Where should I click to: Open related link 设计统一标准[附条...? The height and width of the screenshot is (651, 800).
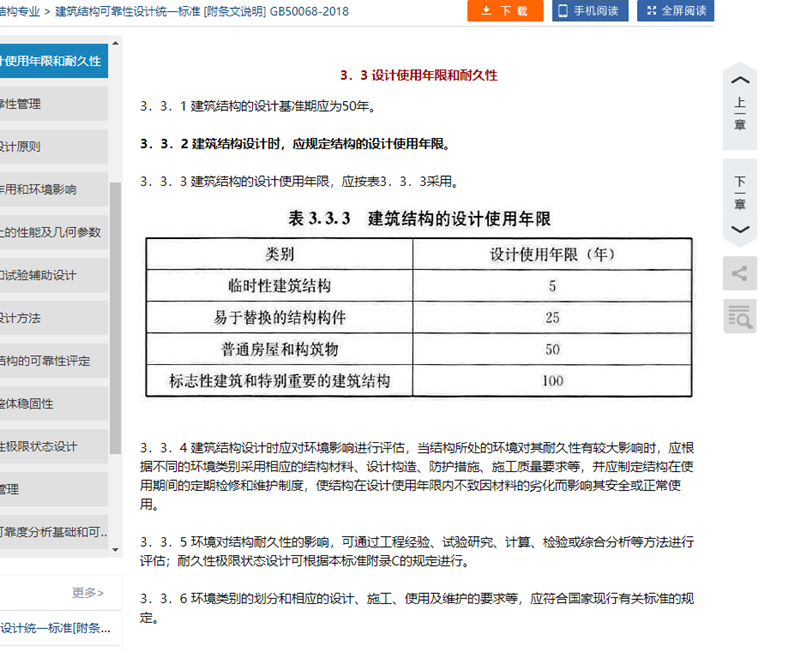[x=55, y=628]
